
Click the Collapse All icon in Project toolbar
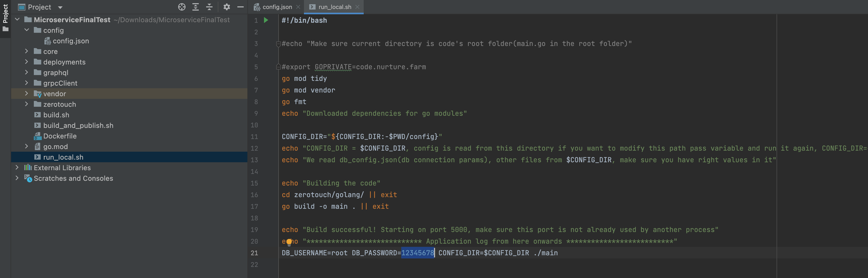pos(209,7)
